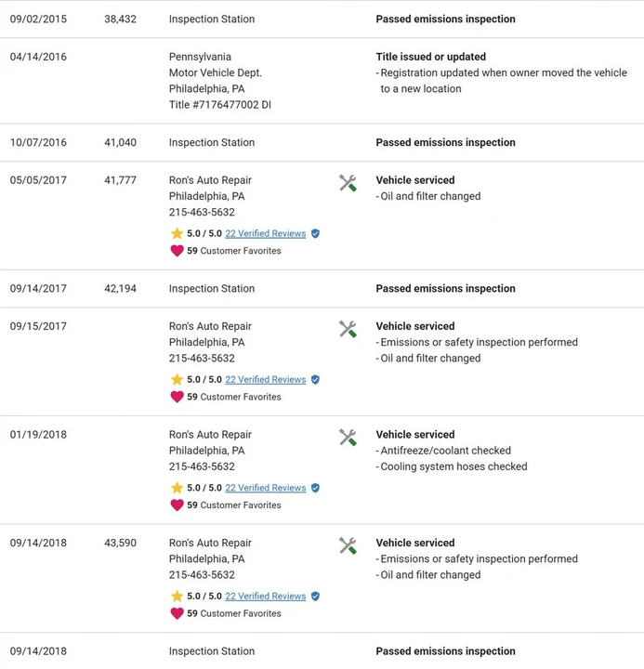Click the wrench icon for 09/14/2018 service
The image size is (644, 669).
coord(348,545)
